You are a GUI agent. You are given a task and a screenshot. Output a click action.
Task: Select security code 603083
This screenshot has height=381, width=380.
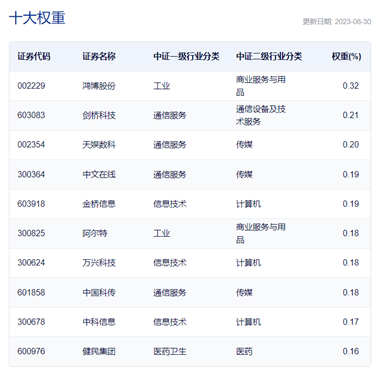click(x=31, y=115)
